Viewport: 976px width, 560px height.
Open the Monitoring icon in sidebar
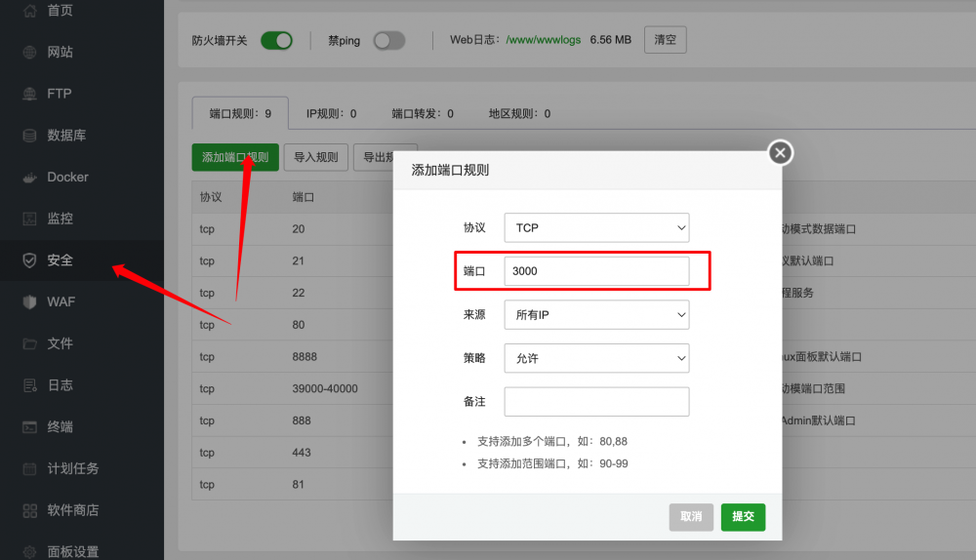coord(29,219)
